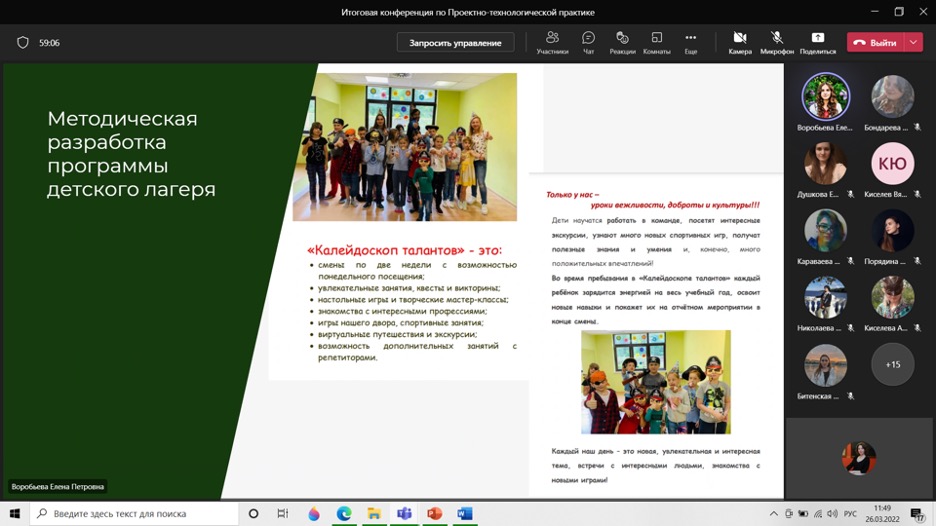Open Word from the taskbar

pyautogui.click(x=464, y=514)
